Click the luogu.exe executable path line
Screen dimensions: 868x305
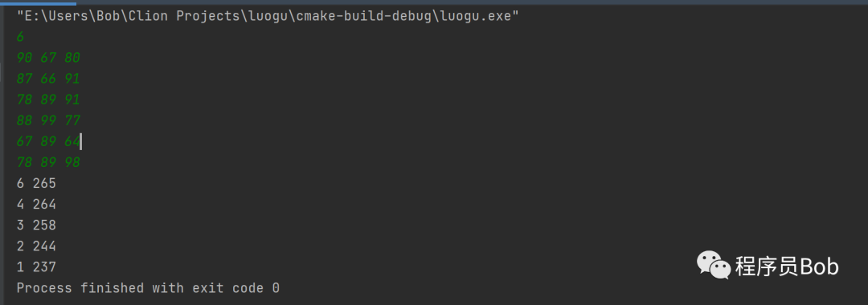click(x=268, y=16)
